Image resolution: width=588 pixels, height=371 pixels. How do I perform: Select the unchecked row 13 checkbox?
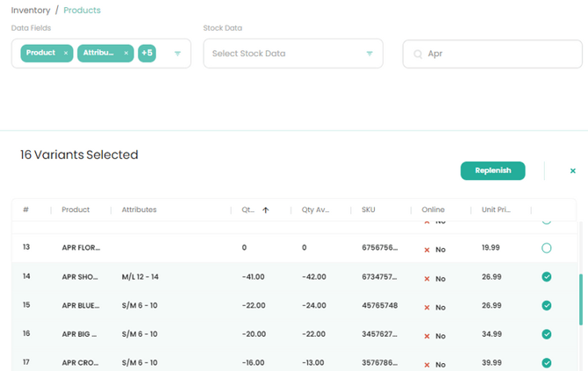(x=547, y=248)
